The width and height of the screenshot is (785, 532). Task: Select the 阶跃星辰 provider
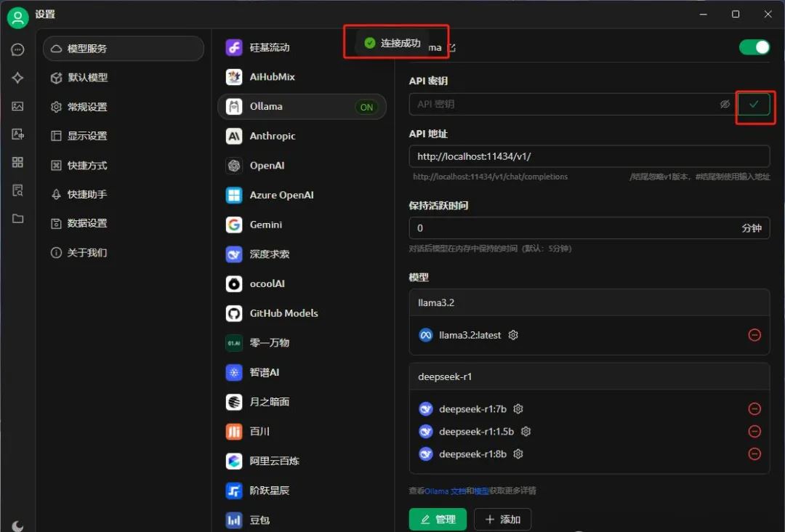tap(302, 491)
